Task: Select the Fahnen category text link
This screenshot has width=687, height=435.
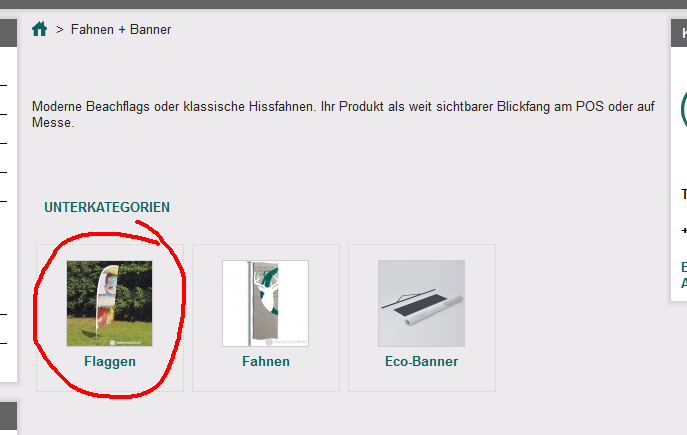Action: point(266,362)
